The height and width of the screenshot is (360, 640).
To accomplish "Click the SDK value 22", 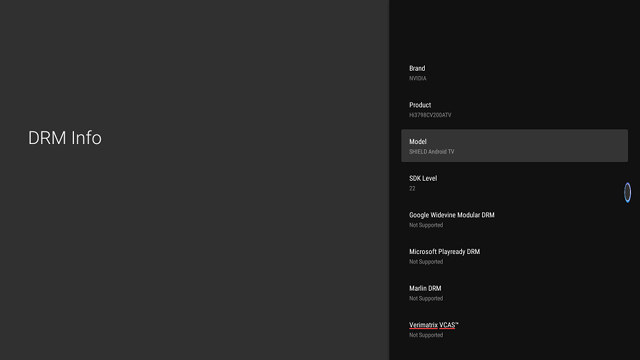I will 412,189.
